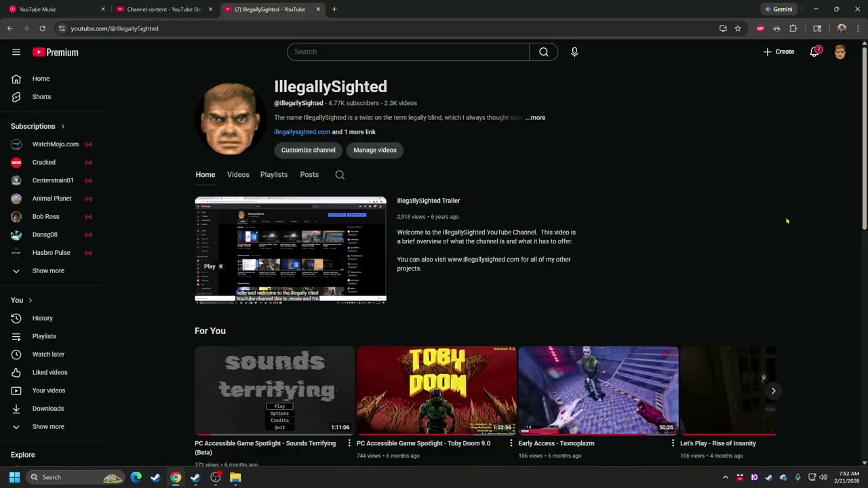
Task: Open the Gemini button in Chrome
Action: (x=778, y=9)
